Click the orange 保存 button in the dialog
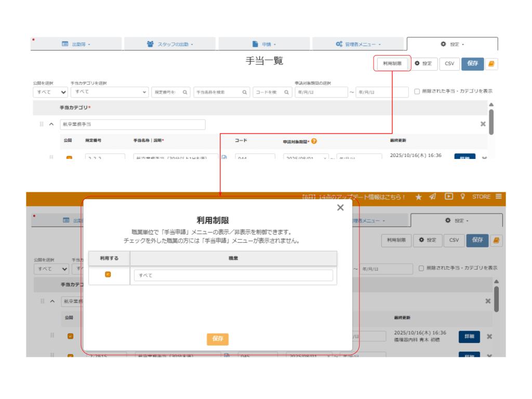532x399 pixels. (217, 339)
